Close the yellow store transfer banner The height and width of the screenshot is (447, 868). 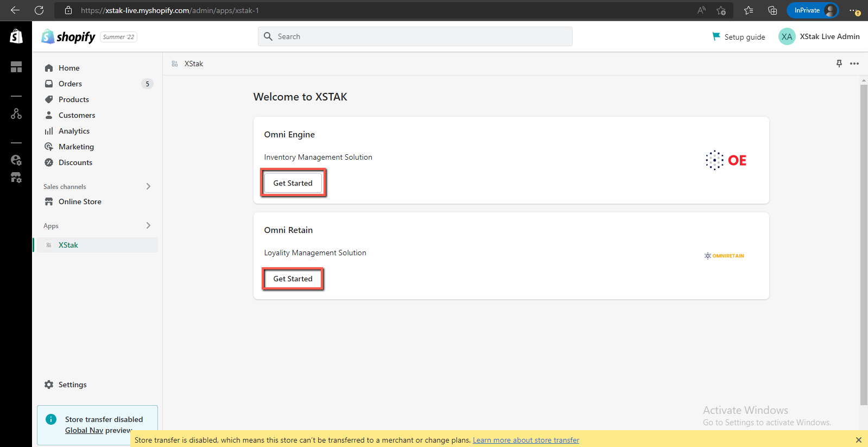(858, 440)
